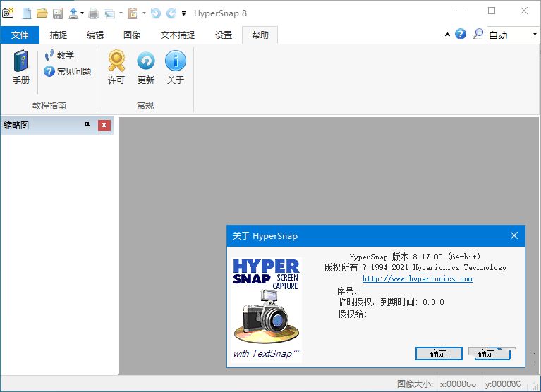Click the 许可 license ribbon icon
541x392 pixels.
(116, 68)
